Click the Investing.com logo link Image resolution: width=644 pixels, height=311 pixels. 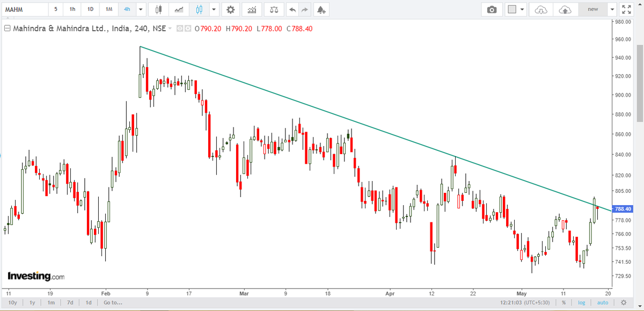[x=36, y=276]
